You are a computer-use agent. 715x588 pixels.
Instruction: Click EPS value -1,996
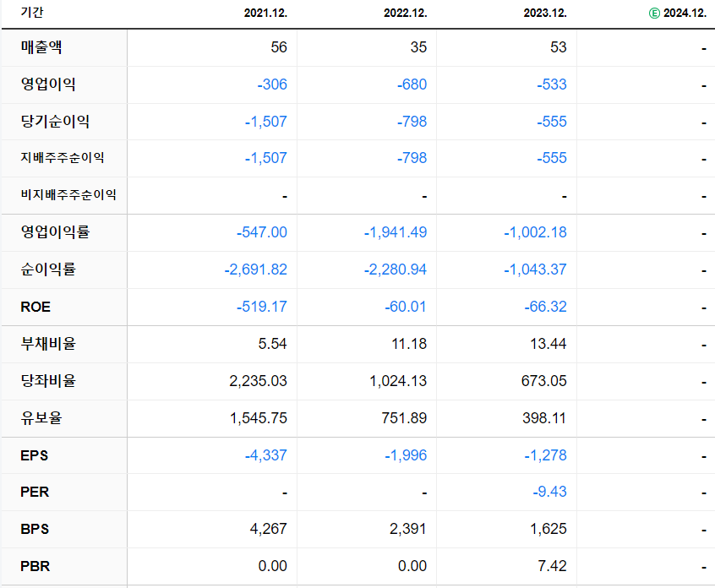click(x=406, y=455)
